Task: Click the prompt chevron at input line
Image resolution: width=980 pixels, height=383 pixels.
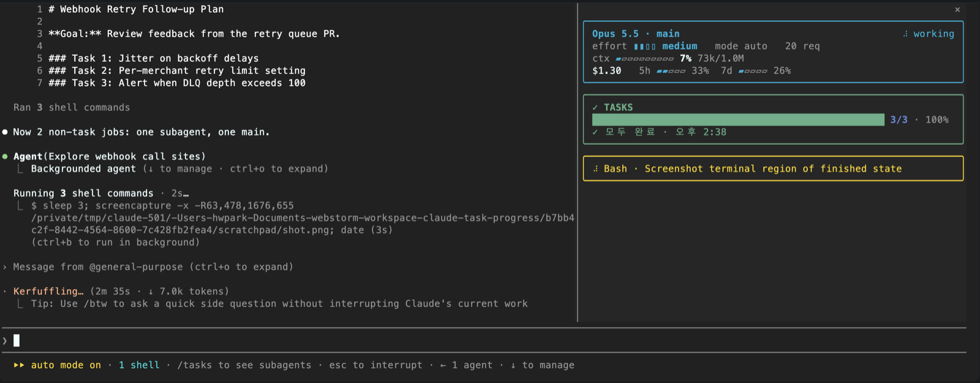Action: pos(5,340)
